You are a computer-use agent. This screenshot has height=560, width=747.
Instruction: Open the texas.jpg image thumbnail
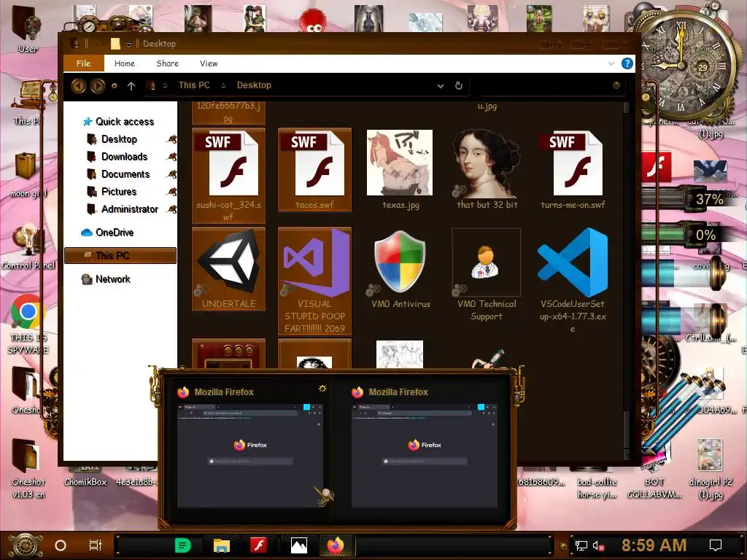tap(400, 169)
